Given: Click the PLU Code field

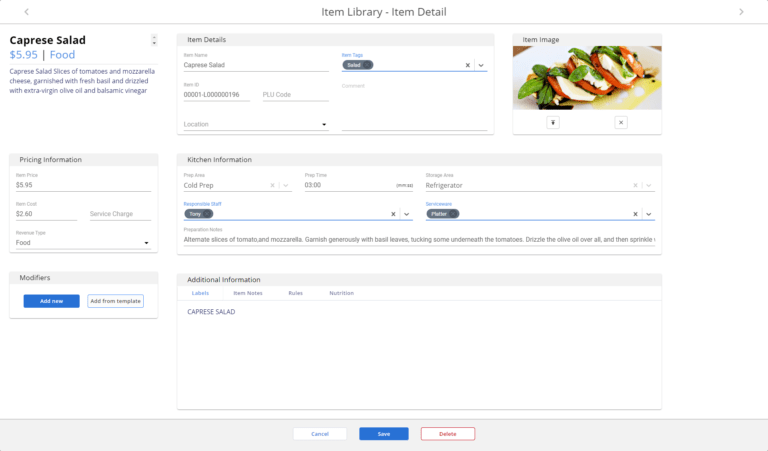Looking at the screenshot, I should [295, 95].
